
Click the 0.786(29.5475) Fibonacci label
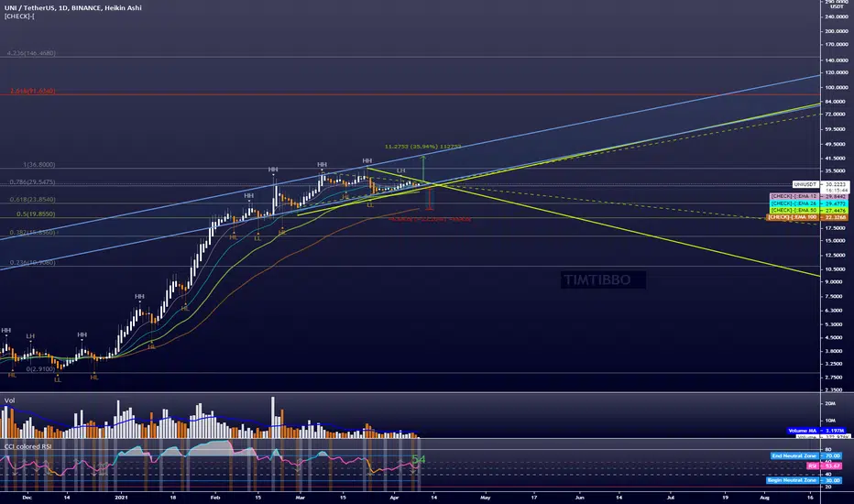pos(32,182)
